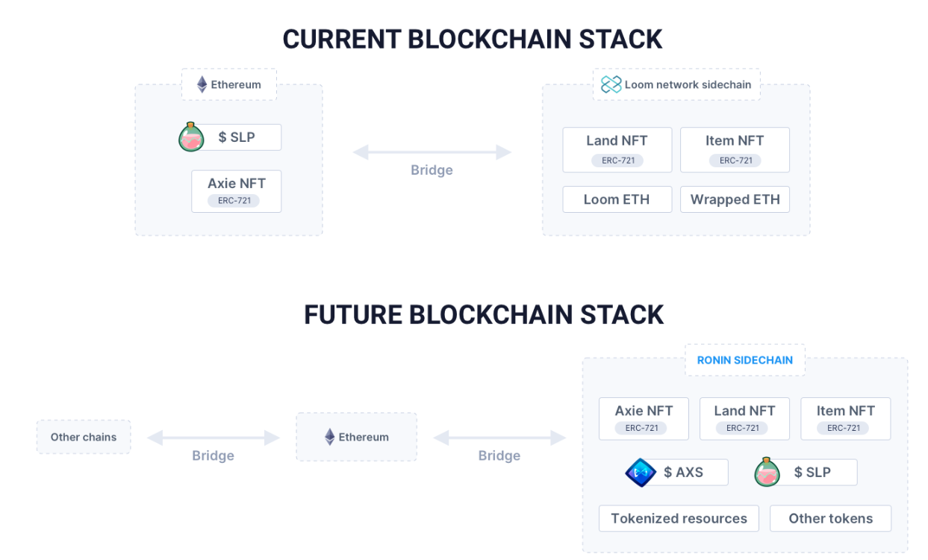Click the Axie NFT box under Ethereum
The height and width of the screenshot is (560, 928).
(x=236, y=191)
